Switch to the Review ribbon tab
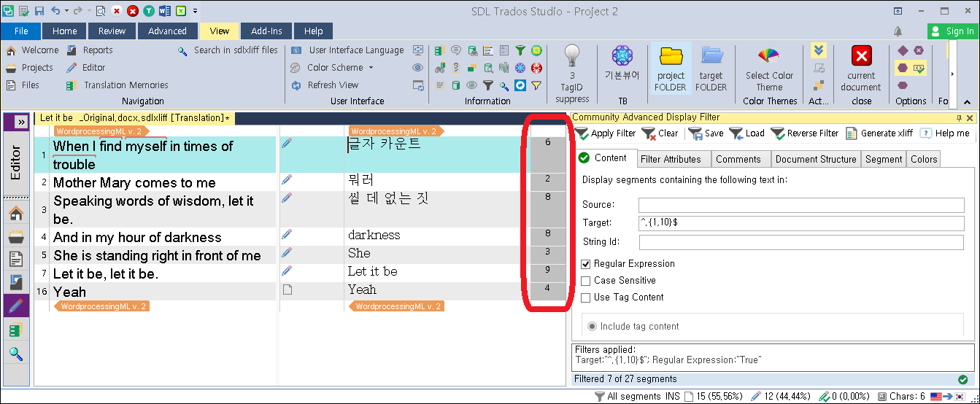This screenshot has width=980, height=404. [x=112, y=31]
